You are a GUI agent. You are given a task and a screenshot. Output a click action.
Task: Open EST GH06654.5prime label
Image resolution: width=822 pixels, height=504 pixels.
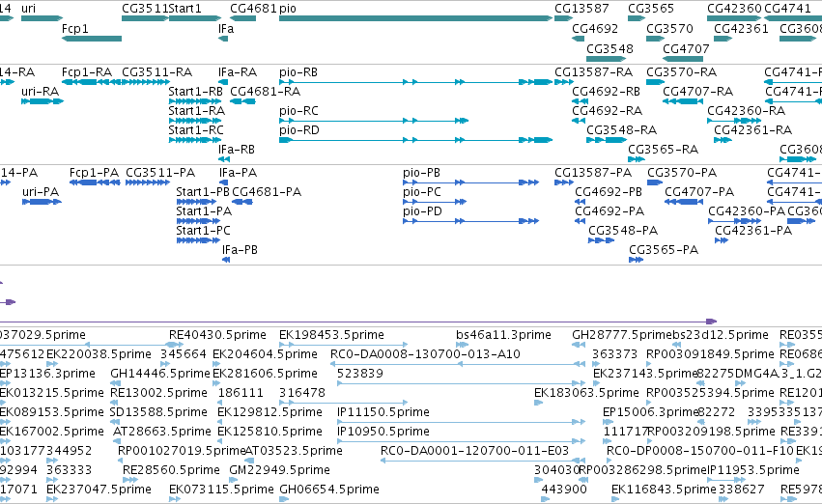pyautogui.click(x=329, y=490)
